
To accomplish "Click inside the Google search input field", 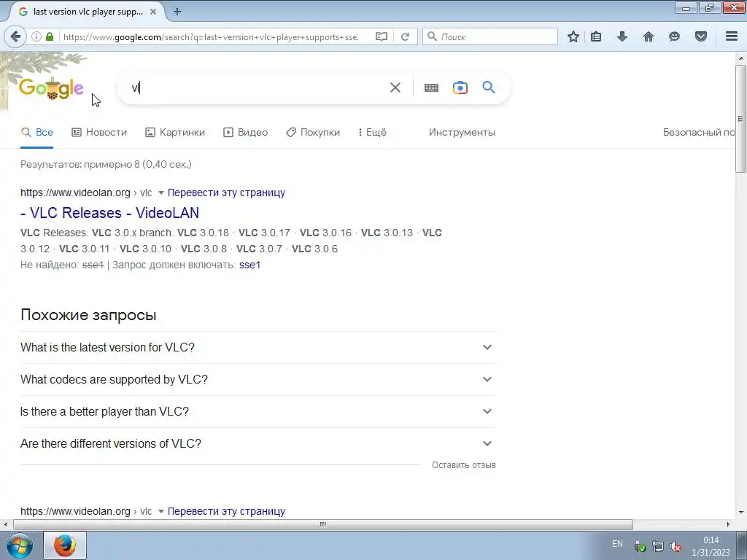I will point(258,87).
